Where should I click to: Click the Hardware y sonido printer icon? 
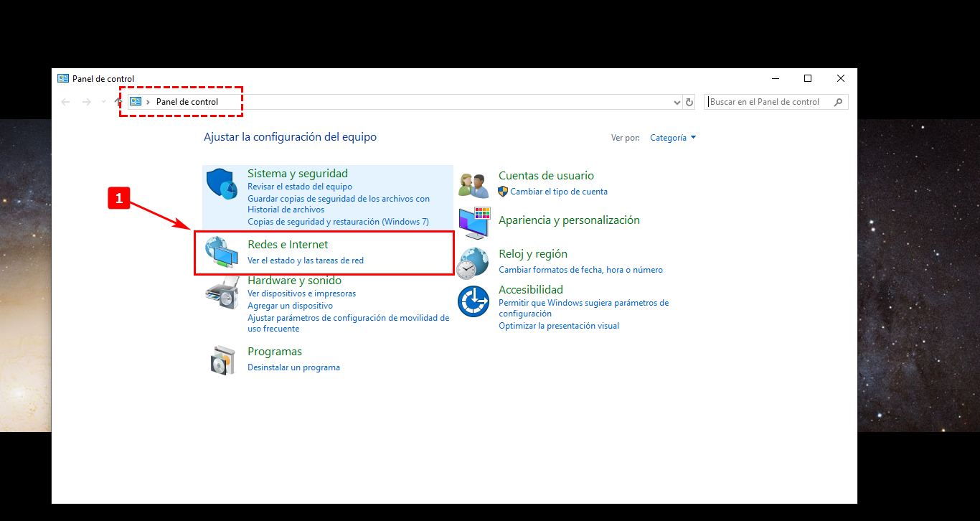coord(222,292)
